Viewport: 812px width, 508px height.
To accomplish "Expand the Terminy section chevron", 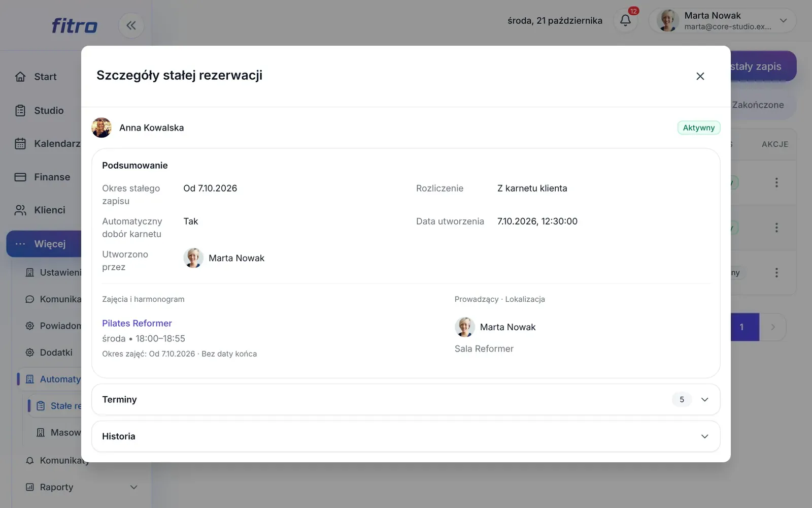I will (x=704, y=400).
